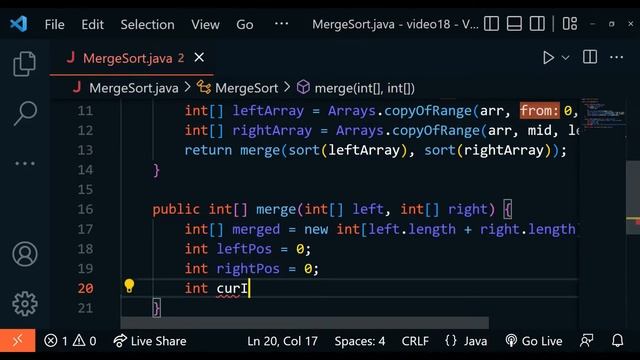Select the MergeSort.java editor tab
The image size is (640, 360).
131,58
